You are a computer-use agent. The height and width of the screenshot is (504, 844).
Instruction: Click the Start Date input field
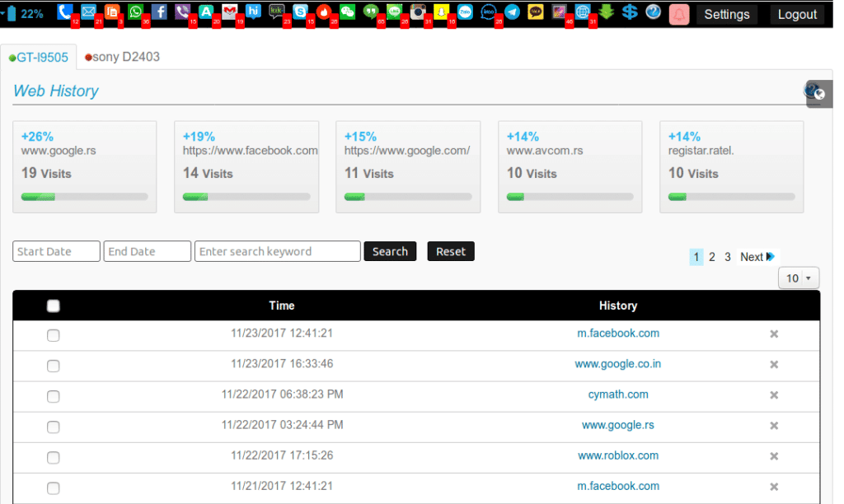click(x=57, y=251)
